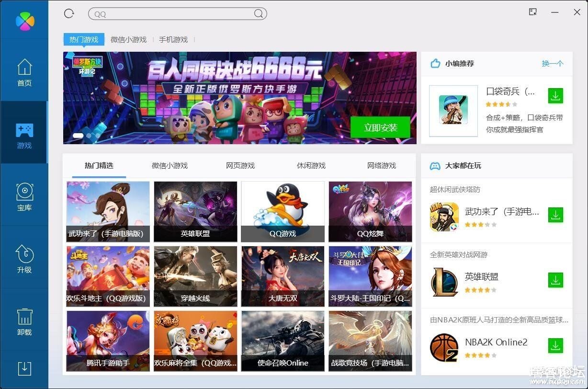Open the QQ炫舞 game tile
The height and width of the screenshot is (389, 588).
point(370,211)
